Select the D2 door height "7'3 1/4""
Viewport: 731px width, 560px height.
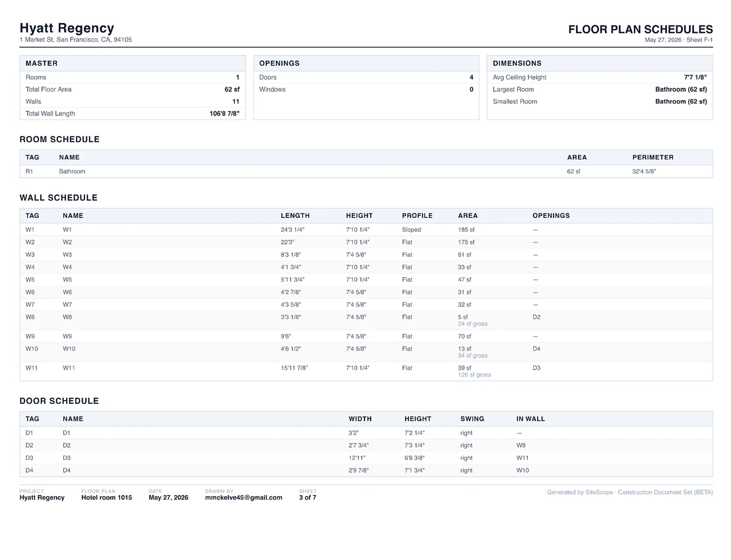pos(415,446)
